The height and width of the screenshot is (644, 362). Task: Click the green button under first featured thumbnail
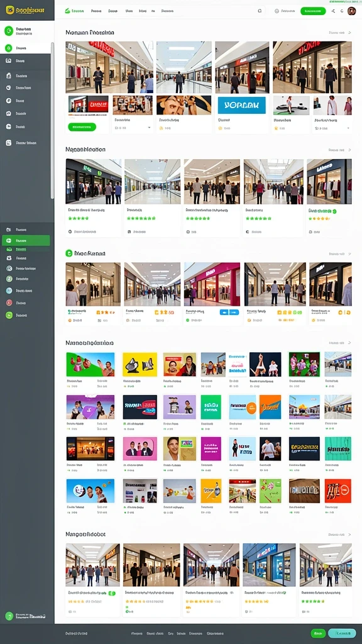(82, 127)
